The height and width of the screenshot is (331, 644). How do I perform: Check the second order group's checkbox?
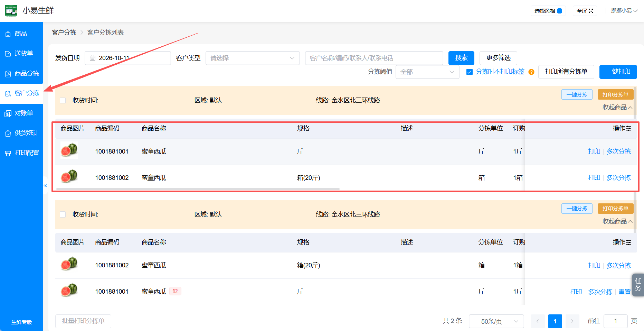pyautogui.click(x=63, y=214)
